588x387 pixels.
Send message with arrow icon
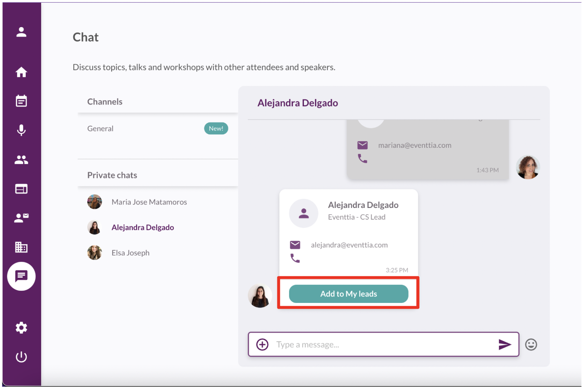(x=504, y=345)
